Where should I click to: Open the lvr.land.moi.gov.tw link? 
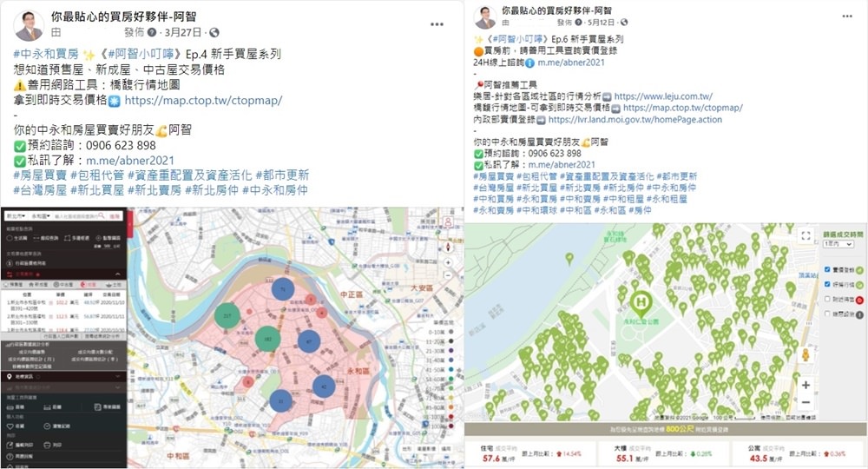tap(635, 120)
